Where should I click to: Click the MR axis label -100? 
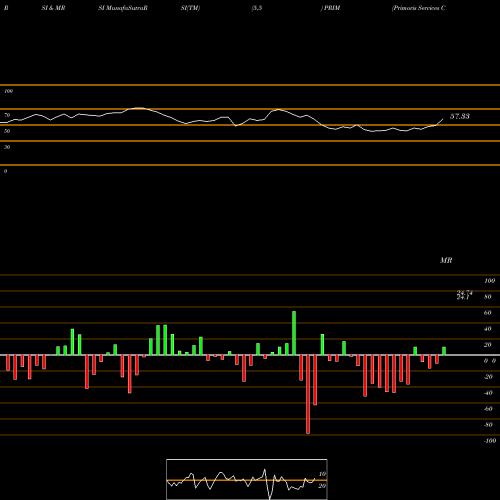click(490, 441)
